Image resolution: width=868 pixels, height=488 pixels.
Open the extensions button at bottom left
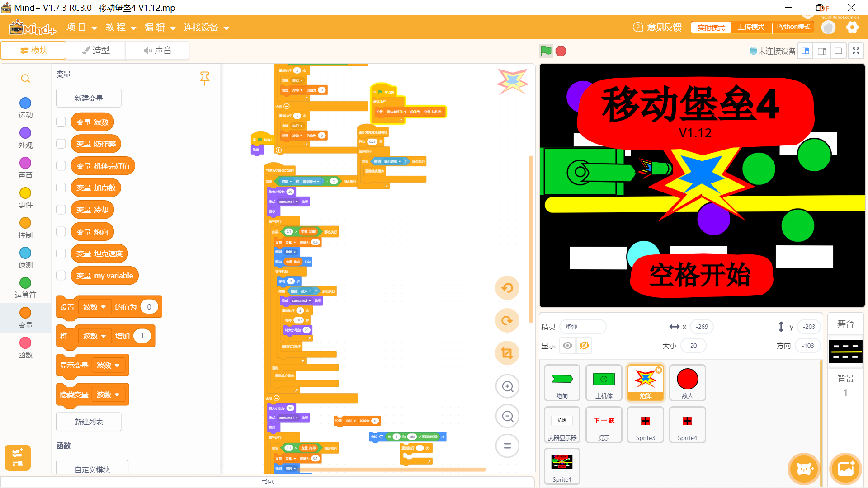point(18,457)
